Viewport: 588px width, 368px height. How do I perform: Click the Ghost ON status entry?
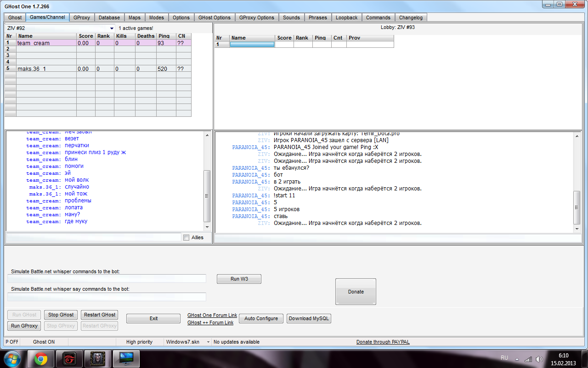(44, 342)
